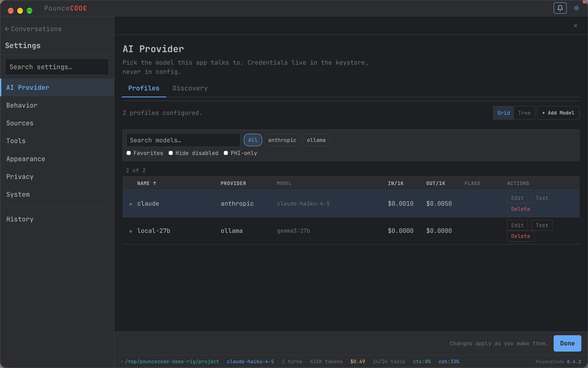Open the Discovery tab
This screenshot has width=588, height=368.
(190, 88)
